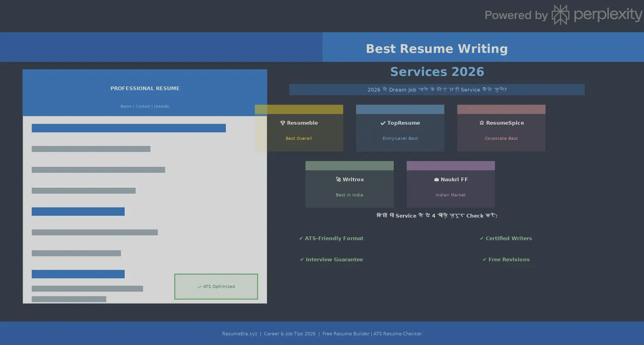Select the Dream Job Service banner heading
644x345 pixels.
tap(437, 90)
